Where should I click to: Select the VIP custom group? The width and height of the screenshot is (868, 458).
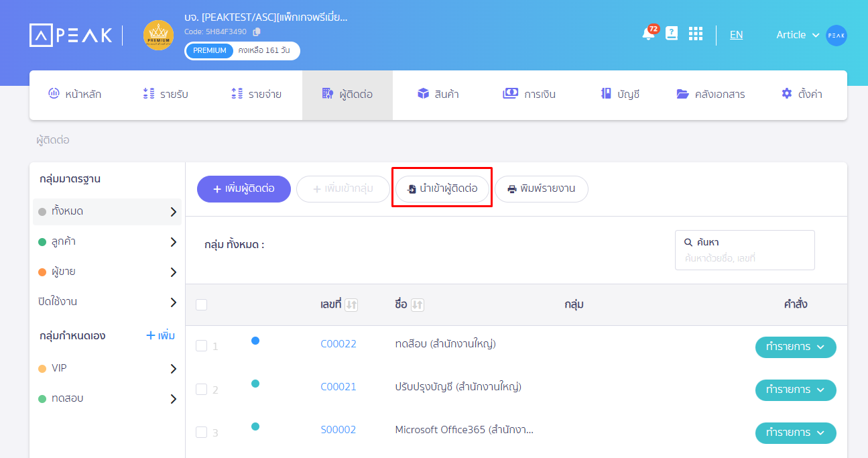tap(107, 367)
